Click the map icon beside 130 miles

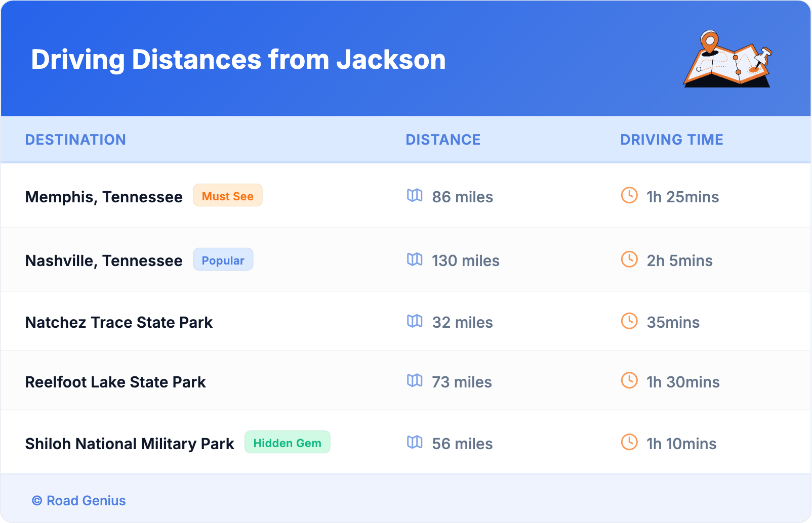415,259
